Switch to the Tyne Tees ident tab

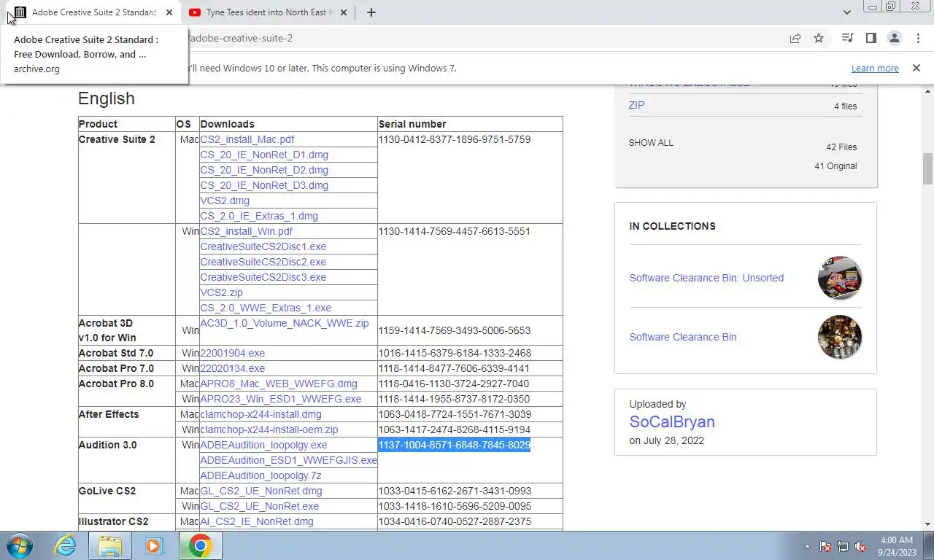click(268, 12)
